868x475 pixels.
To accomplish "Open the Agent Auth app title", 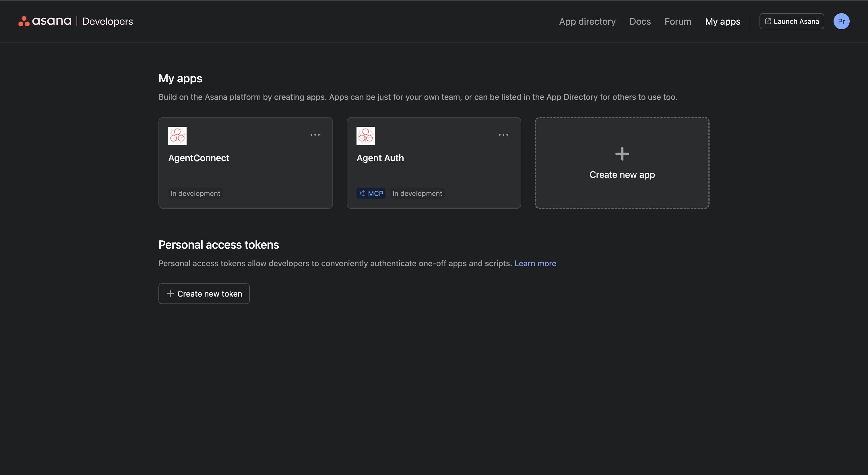I will [380, 158].
